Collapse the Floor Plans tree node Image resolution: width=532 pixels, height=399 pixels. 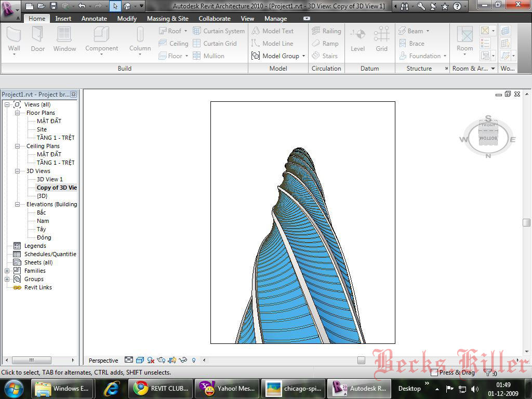[17, 113]
